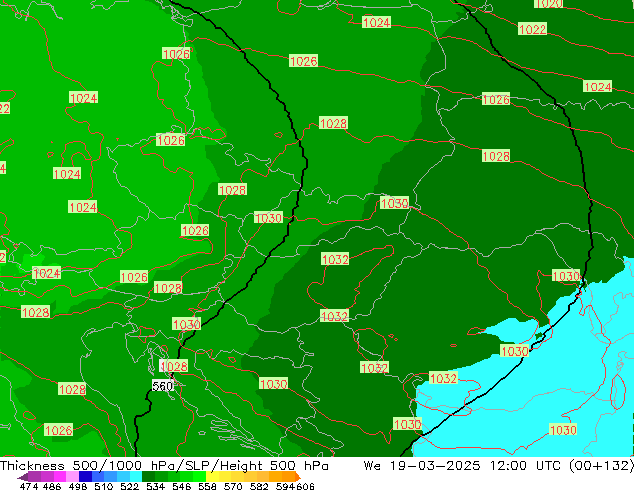Click the full 1022 isobar label

[x=532, y=29]
